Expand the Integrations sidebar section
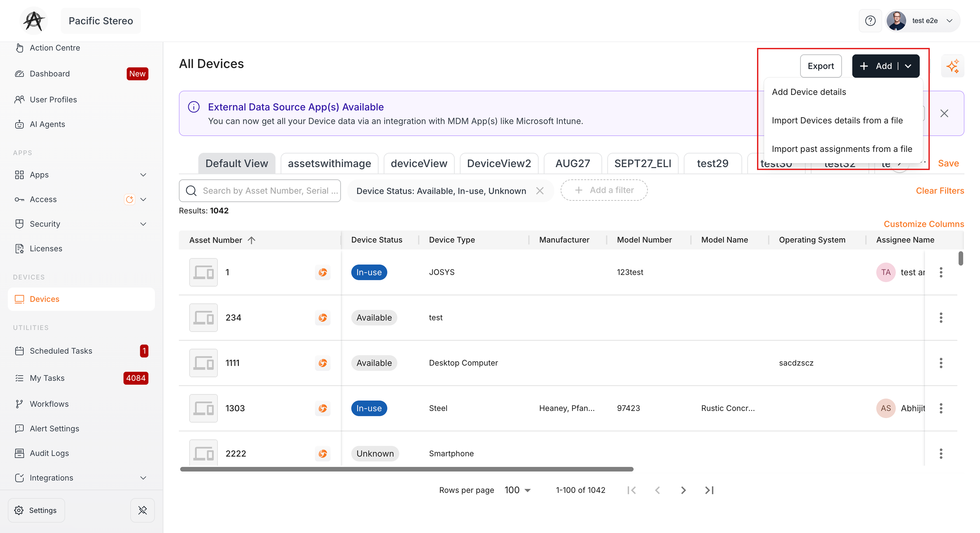This screenshot has height=533, width=980. point(143,478)
